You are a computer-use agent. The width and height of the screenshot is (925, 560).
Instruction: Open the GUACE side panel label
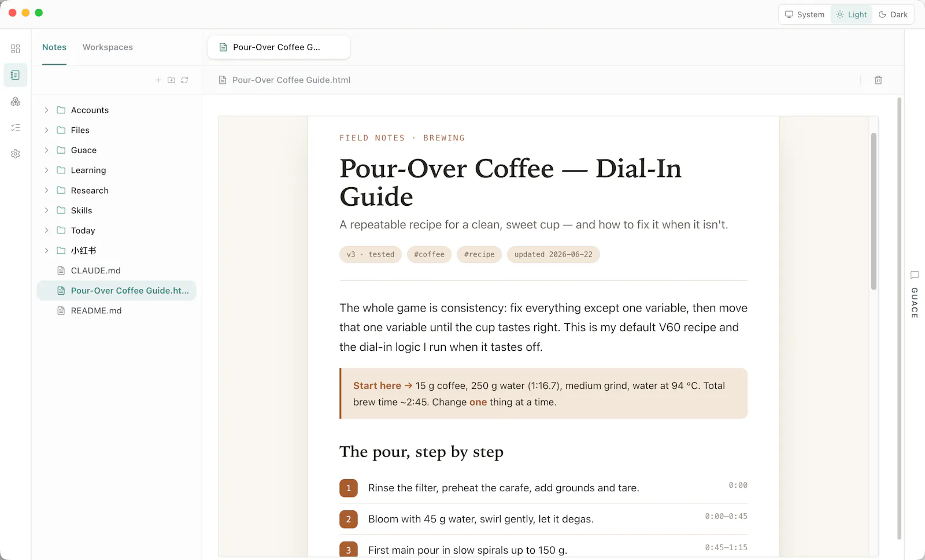[915, 303]
